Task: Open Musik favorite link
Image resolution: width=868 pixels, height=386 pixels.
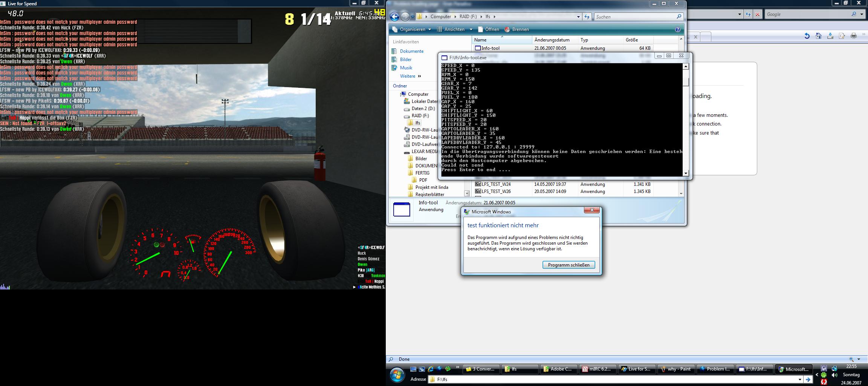Action: (406, 68)
